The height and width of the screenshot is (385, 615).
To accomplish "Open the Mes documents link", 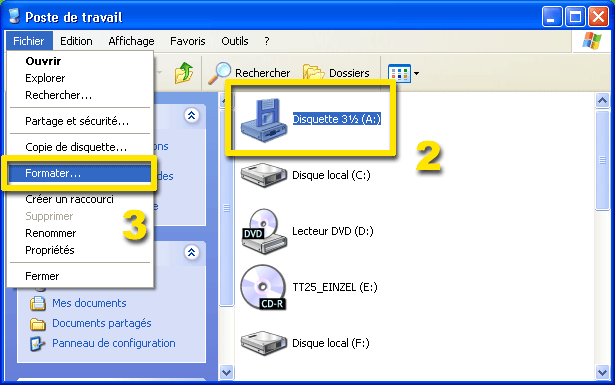I will coord(89,303).
